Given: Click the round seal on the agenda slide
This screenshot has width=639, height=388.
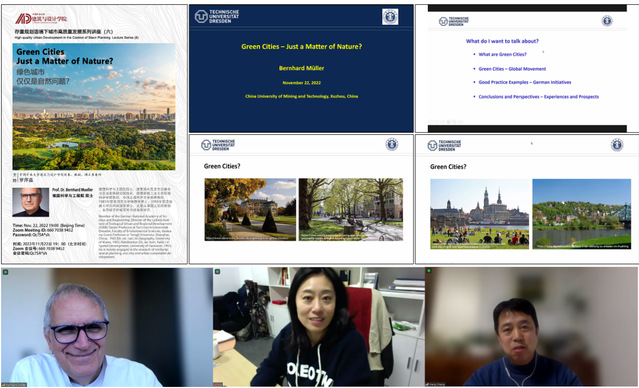Looking at the screenshot, I should click(x=607, y=21).
